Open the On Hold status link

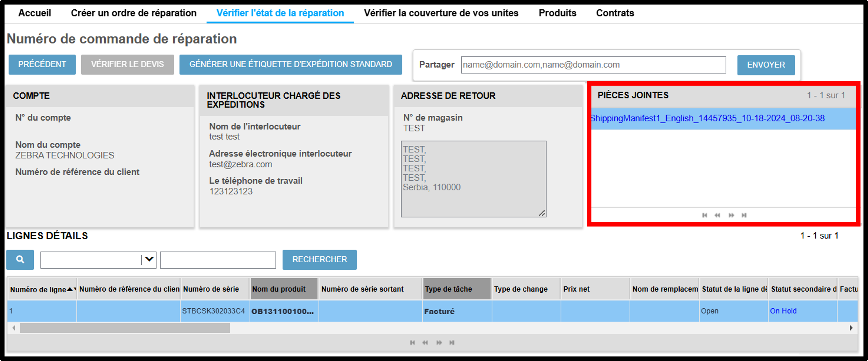[x=783, y=311]
